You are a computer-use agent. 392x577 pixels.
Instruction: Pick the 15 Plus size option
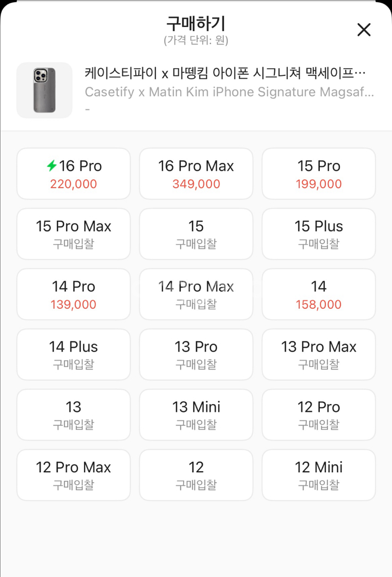pos(319,234)
